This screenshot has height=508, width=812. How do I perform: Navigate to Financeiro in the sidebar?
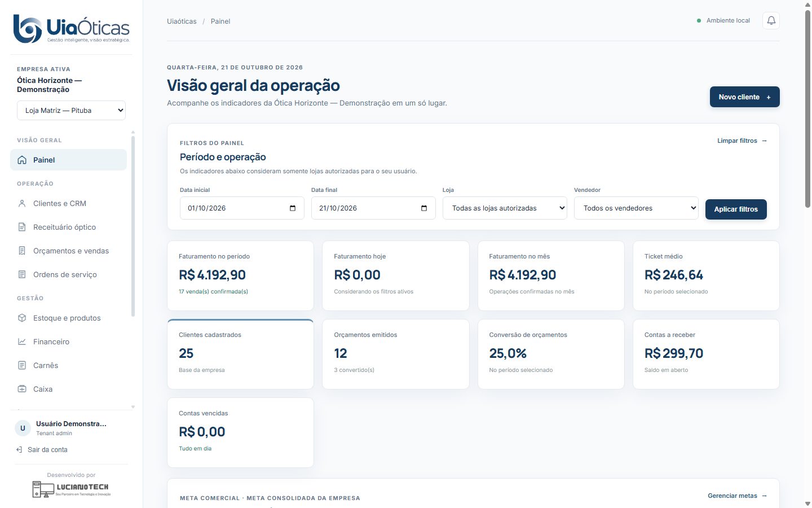pyautogui.click(x=68, y=341)
